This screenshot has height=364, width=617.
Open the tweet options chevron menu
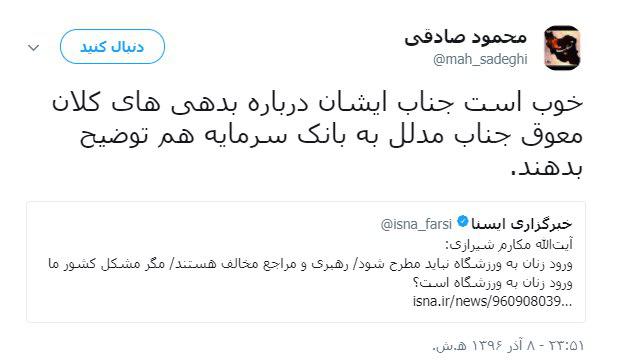point(34,48)
